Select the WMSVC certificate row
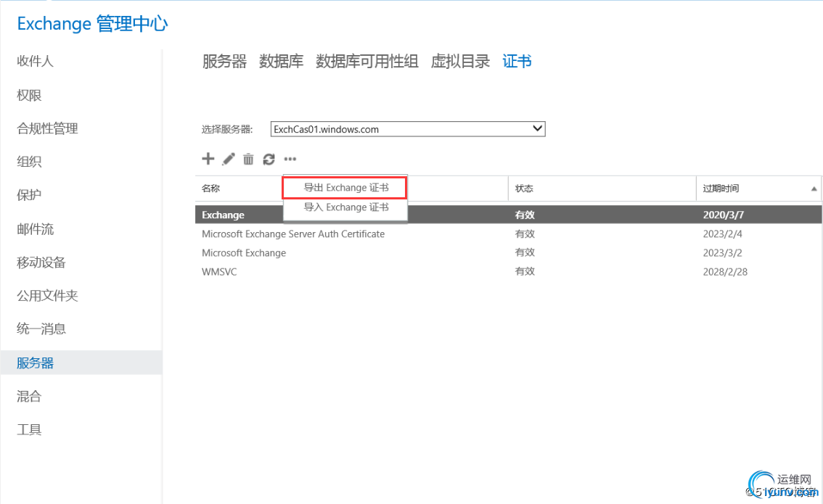The height and width of the screenshot is (504, 823). 508,272
